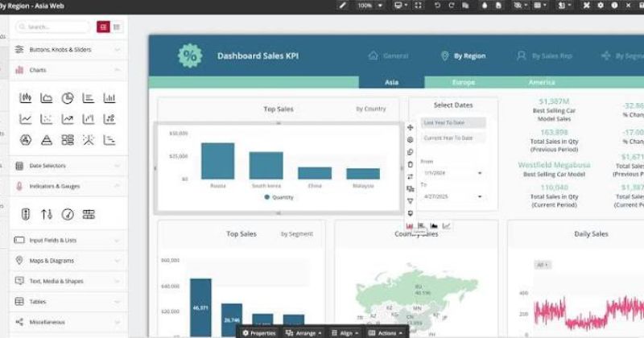Select the up-down arrows indicator widget icon

pyautogui.click(x=47, y=214)
